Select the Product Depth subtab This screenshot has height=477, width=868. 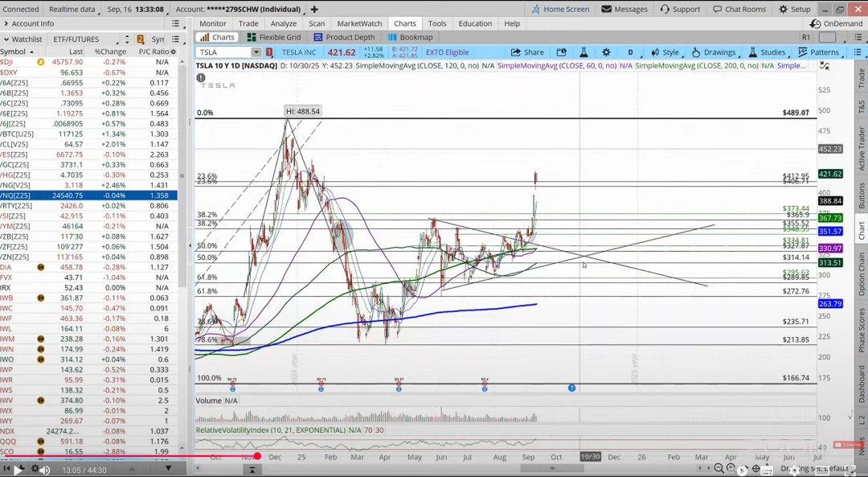point(344,37)
